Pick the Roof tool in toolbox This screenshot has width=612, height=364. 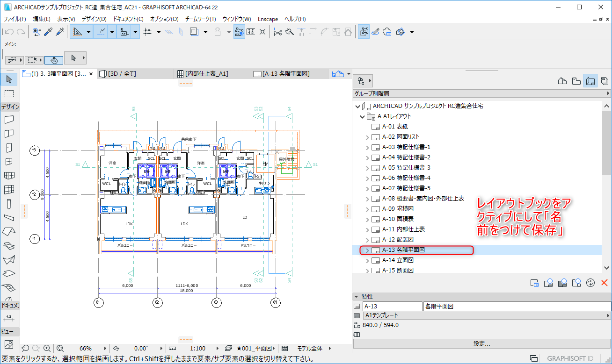[x=9, y=232]
